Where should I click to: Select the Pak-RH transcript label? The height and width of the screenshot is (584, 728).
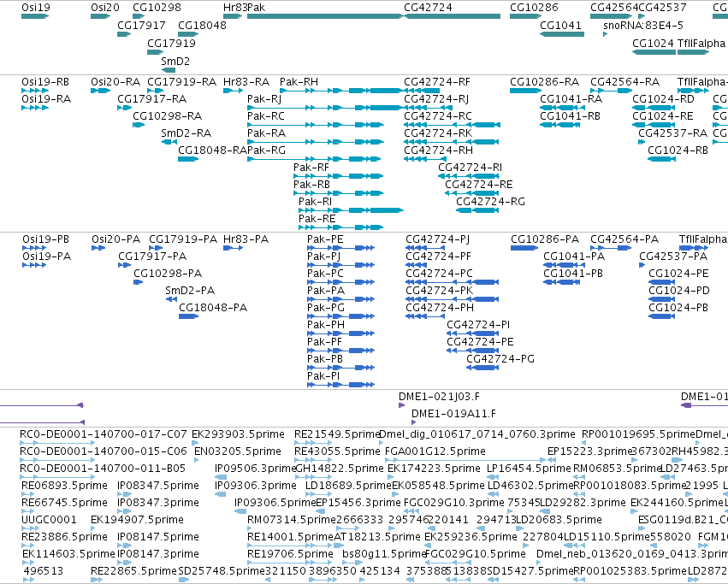(299, 82)
